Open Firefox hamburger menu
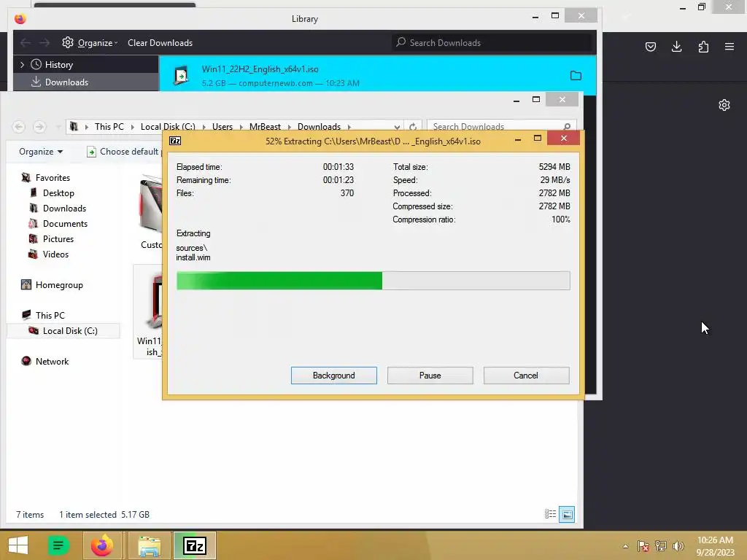 tap(729, 47)
